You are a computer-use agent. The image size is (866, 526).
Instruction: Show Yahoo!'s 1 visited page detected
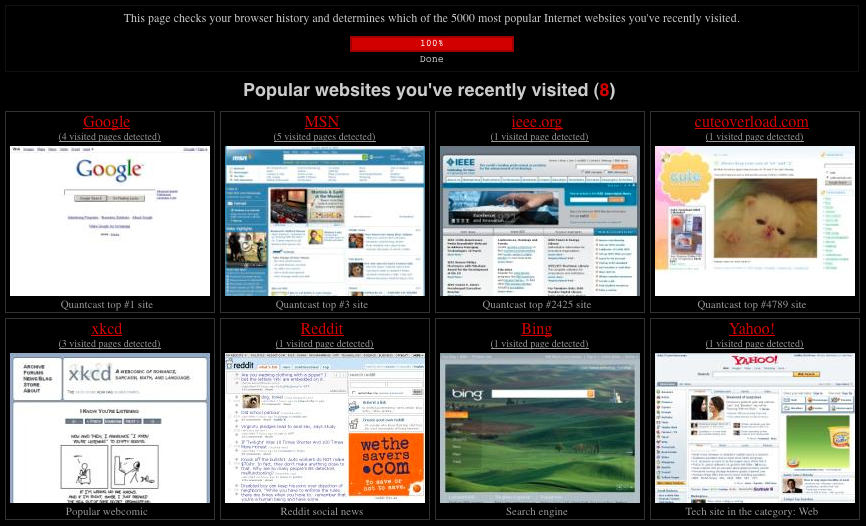click(x=754, y=344)
